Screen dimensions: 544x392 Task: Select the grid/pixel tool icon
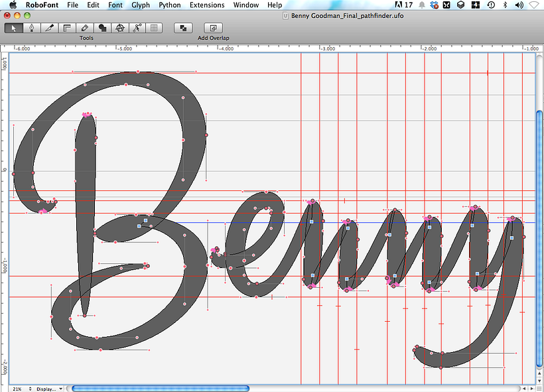pos(153,29)
